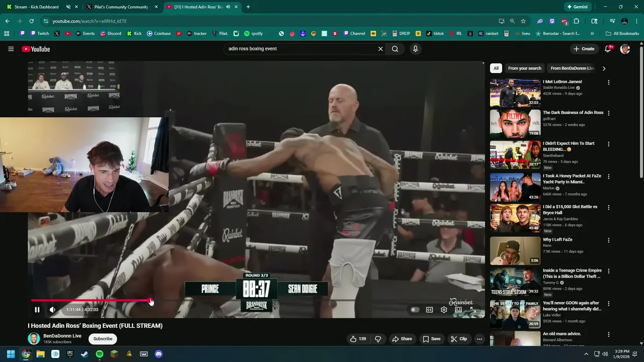Open YouTube notifications bell
Image resolution: width=644 pixels, height=362 pixels.
coord(608,49)
